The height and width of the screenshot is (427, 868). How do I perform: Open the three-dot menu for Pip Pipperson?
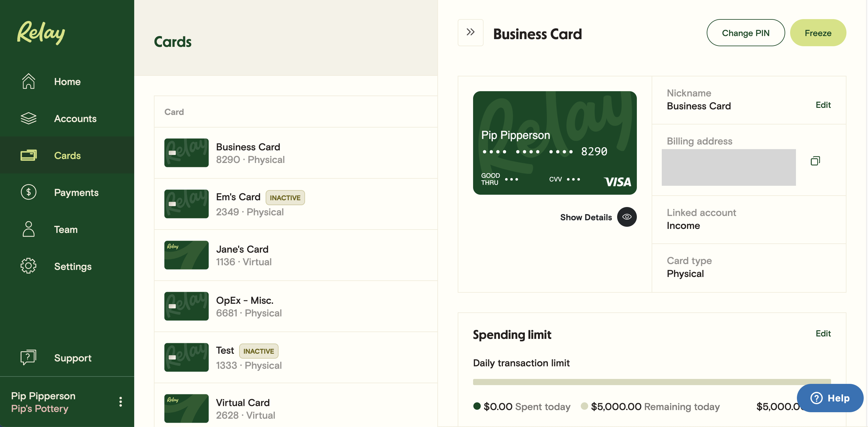coord(120,401)
